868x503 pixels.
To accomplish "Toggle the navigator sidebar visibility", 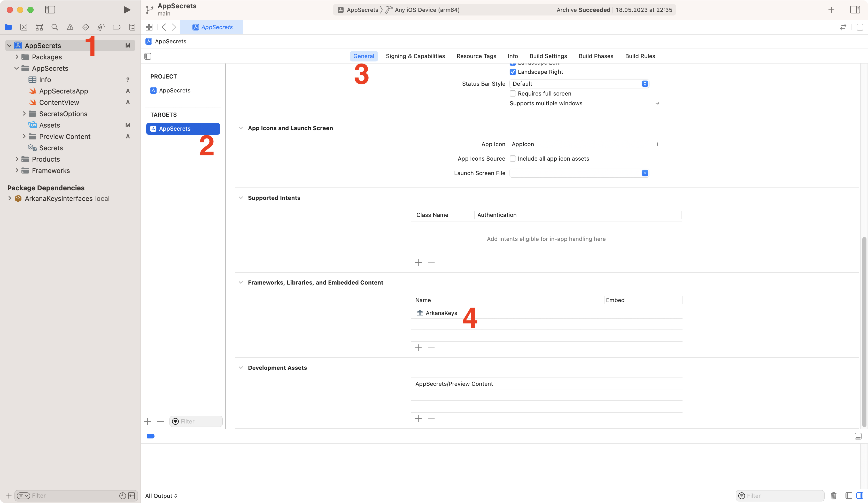I will point(50,10).
